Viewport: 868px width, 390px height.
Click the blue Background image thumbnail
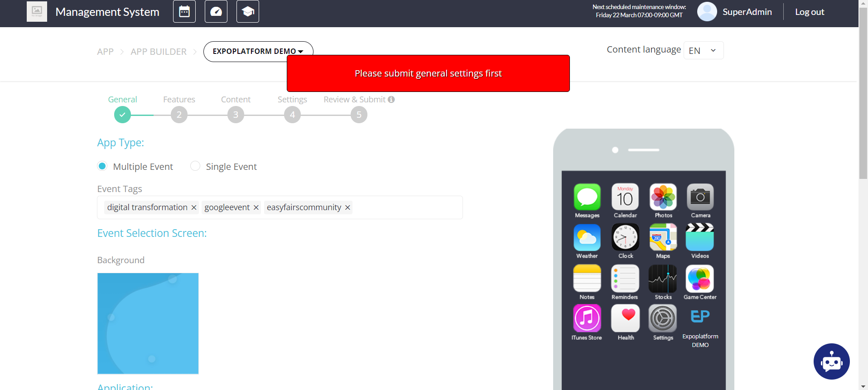148,323
